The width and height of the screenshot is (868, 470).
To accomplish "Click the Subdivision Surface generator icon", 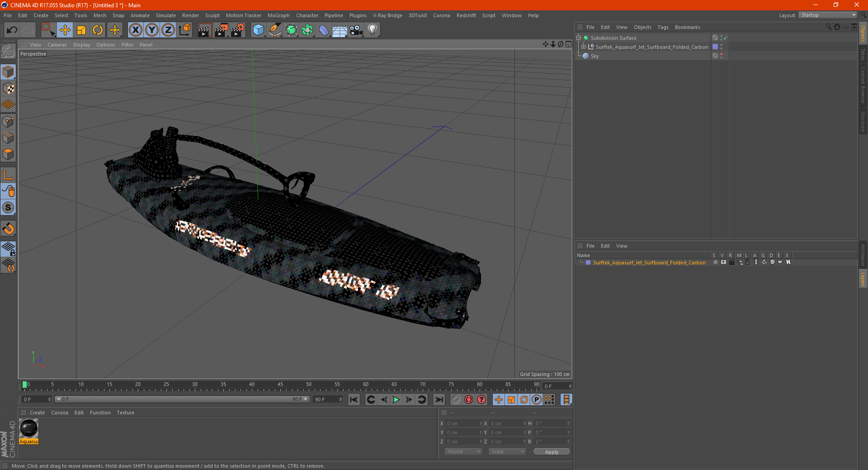I will point(291,30).
